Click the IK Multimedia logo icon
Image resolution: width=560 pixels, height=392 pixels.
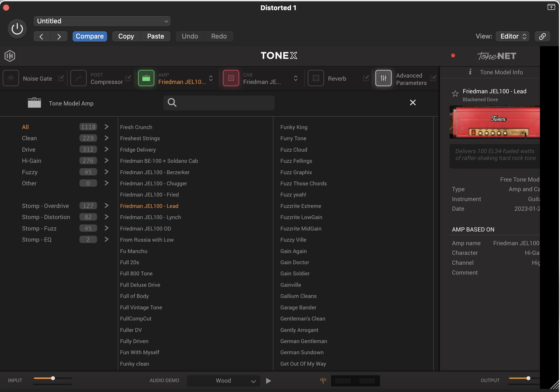point(10,56)
